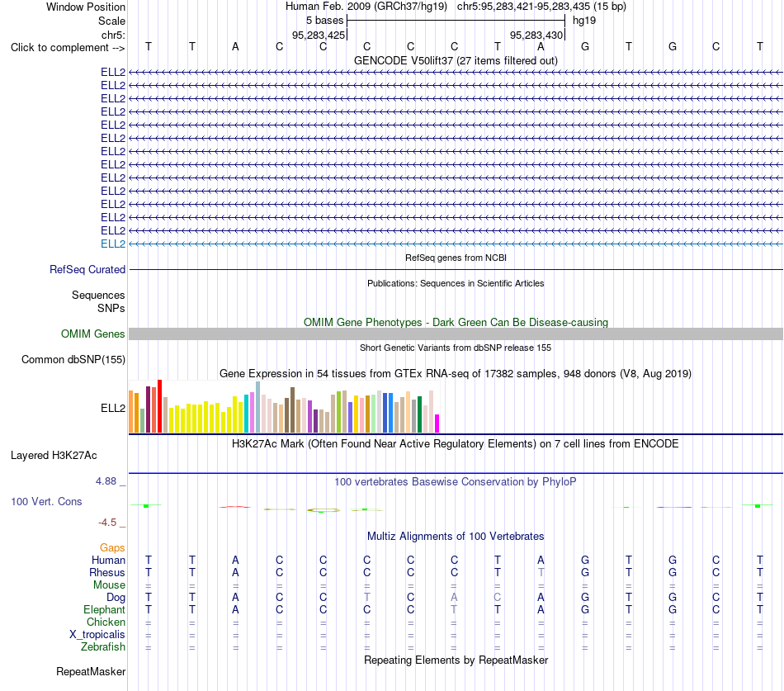Click the Publications: Sequences in Scientific Articles title
This screenshot has height=691, width=784.
pos(456,283)
